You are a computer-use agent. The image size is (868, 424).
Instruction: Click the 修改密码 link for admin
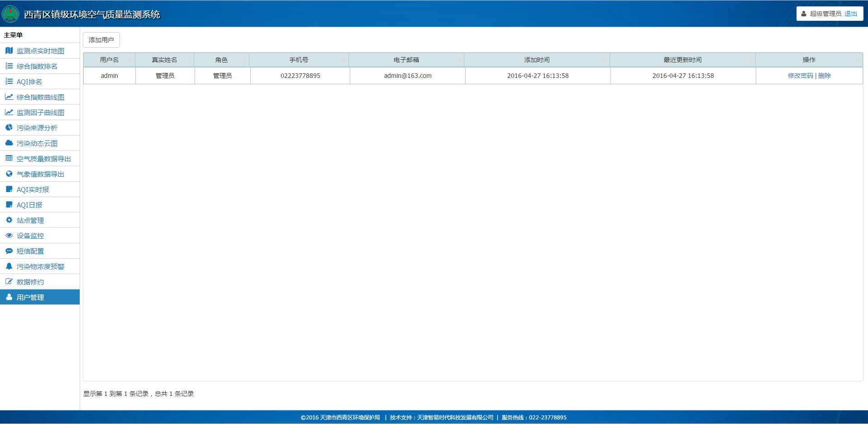coord(800,76)
